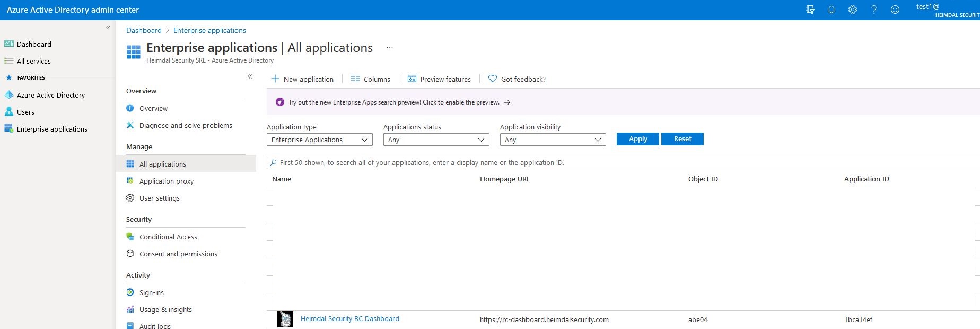Open Dashboard from the left sidebar
980x329 pixels.
34,44
